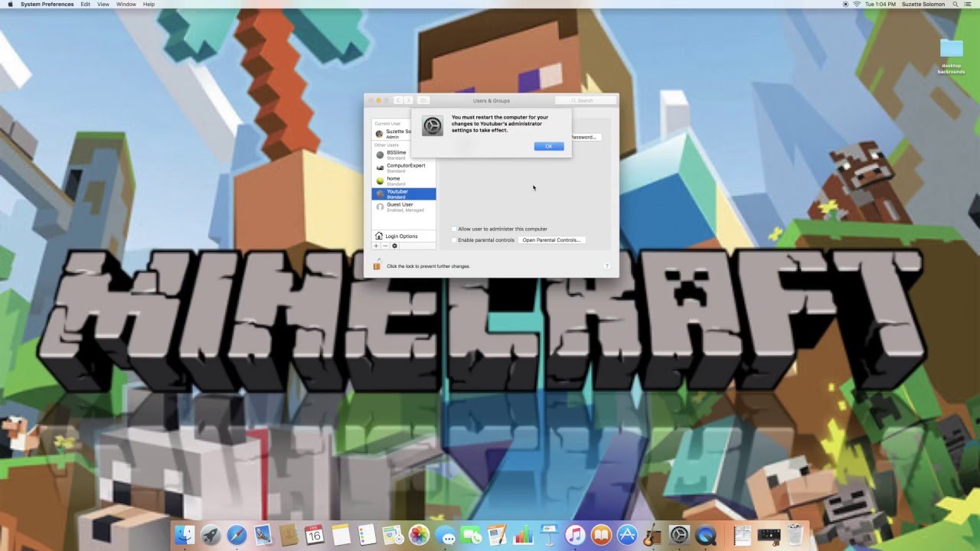
Task: Open Launchpad in the Dock
Action: pyautogui.click(x=211, y=535)
